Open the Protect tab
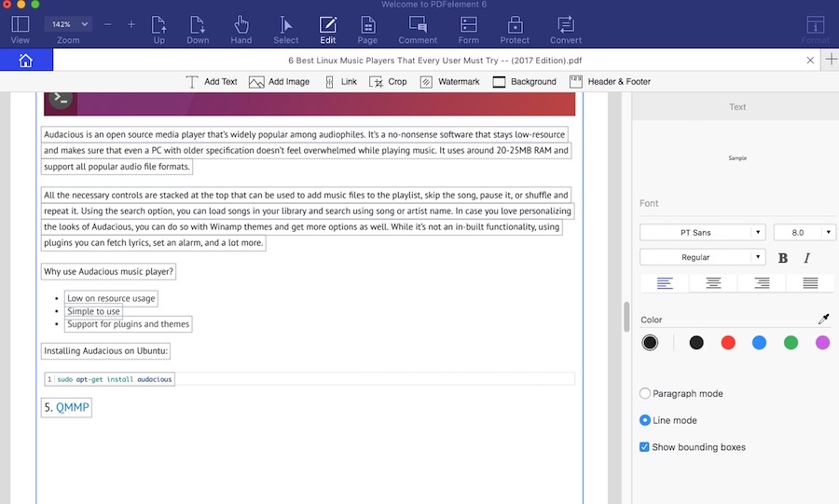 click(x=515, y=30)
